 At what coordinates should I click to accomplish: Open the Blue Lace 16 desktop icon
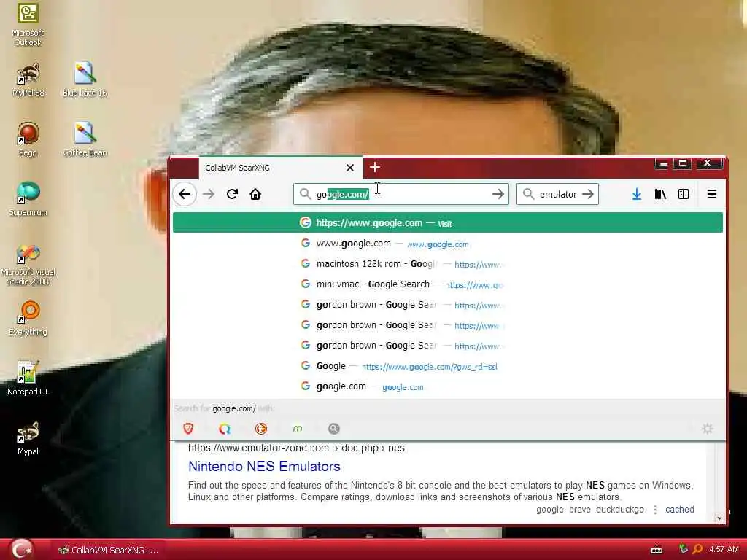(x=85, y=79)
